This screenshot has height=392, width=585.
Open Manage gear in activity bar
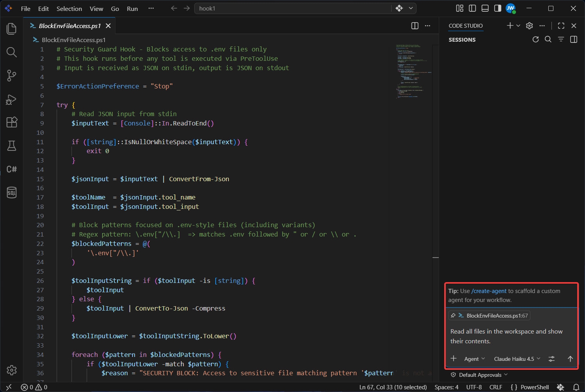point(12,370)
